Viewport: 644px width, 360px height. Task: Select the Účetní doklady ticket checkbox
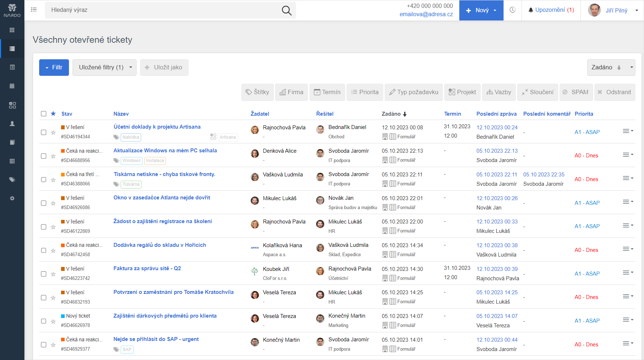tap(43, 132)
